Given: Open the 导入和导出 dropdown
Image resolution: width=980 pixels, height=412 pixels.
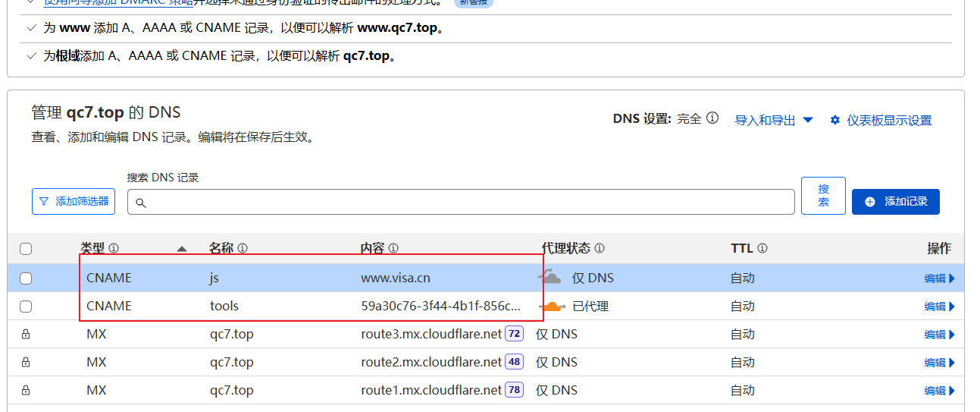Looking at the screenshot, I should pyautogui.click(x=774, y=120).
